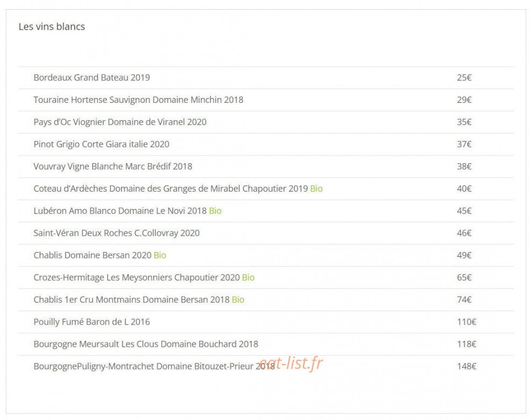Screen dimensions: 532x420
Task: Select Bourgogne Puligny-Montrachet Domaine Bitouzet-Prieur row
Action: 266,366
